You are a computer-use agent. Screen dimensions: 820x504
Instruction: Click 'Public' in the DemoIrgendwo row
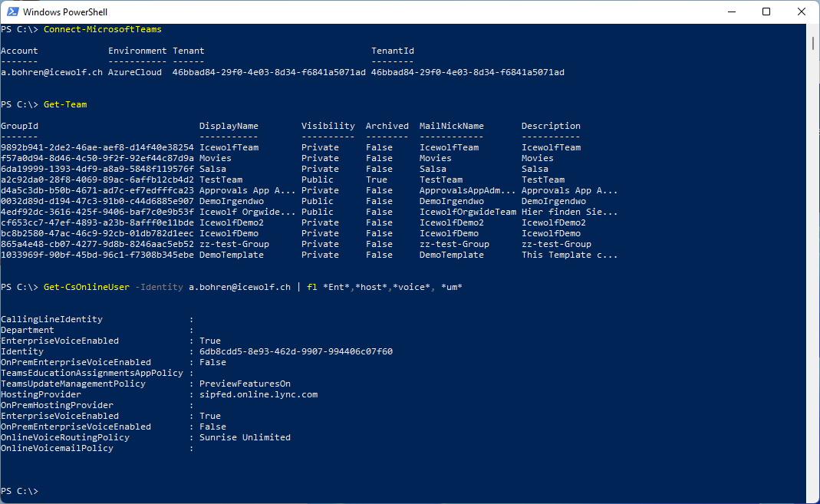point(318,201)
